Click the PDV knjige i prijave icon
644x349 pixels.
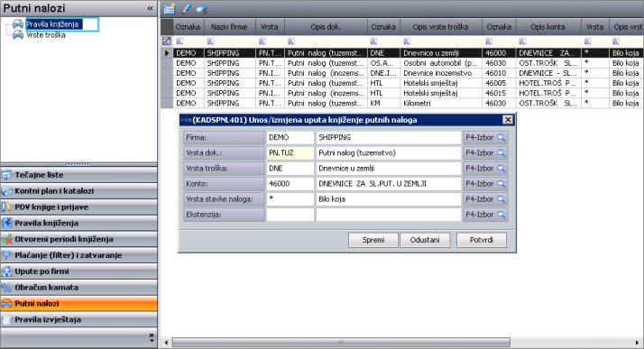pyautogui.click(x=6, y=207)
